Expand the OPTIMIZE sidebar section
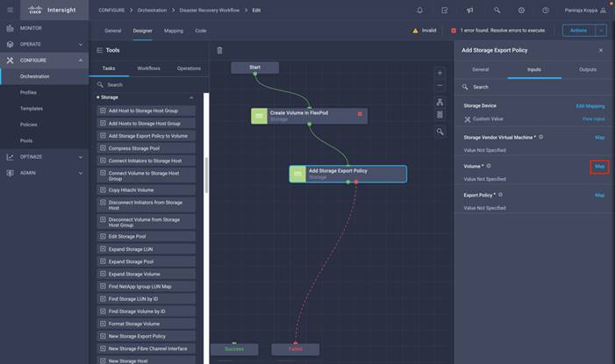This screenshot has height=364, width=615. coord(81,157)
